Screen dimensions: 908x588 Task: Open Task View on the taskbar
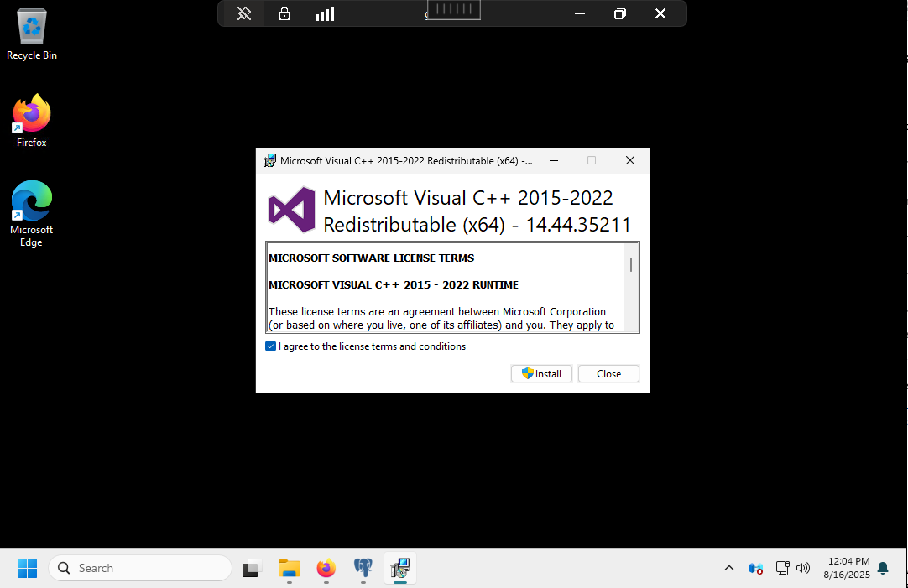pyautogui.click(x=251, y=569)
